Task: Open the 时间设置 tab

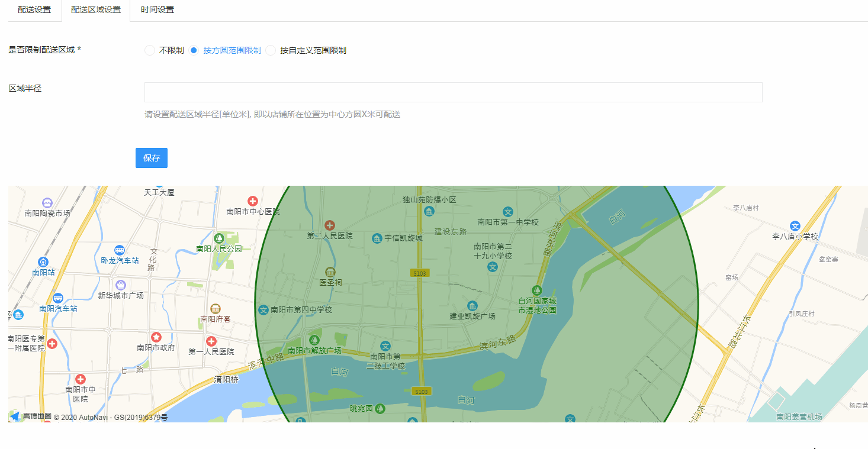Action: click(x=157, y=10)
